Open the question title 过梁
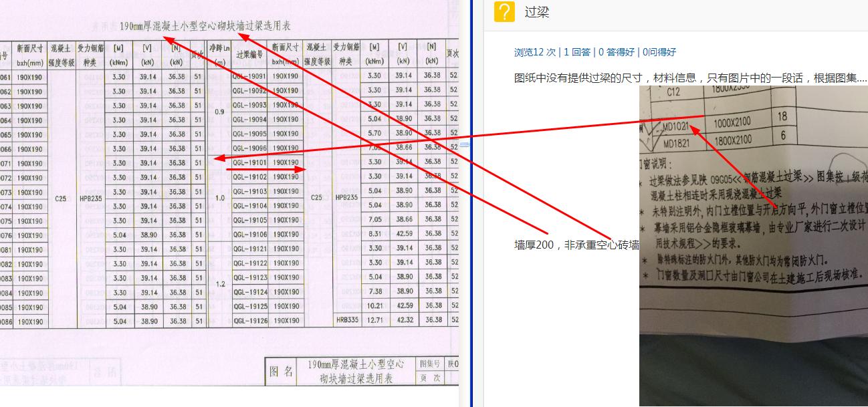868x407 pixels. (537, 12)
